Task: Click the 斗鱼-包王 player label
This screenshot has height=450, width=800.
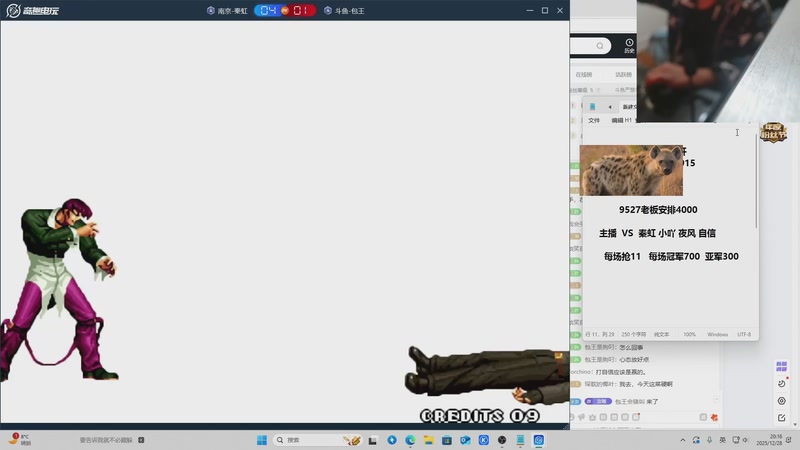Action: tap(344, 11)
